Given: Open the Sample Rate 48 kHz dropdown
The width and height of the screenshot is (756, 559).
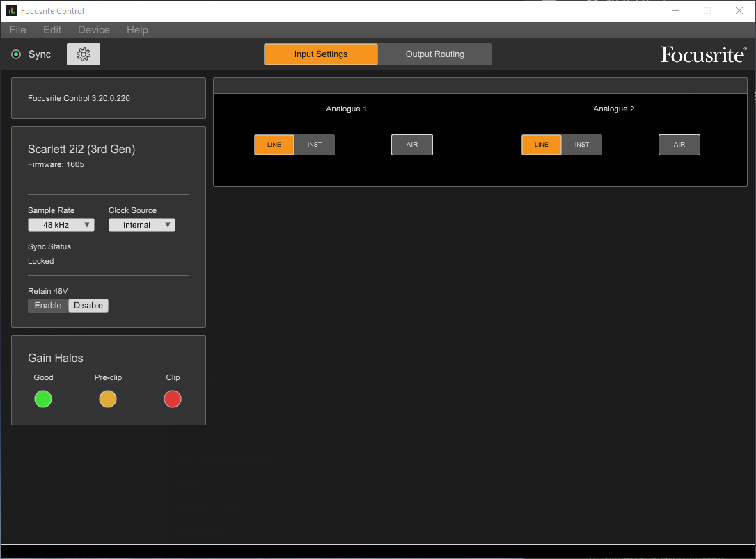Looking at the screenshot, I should point(61,225).
